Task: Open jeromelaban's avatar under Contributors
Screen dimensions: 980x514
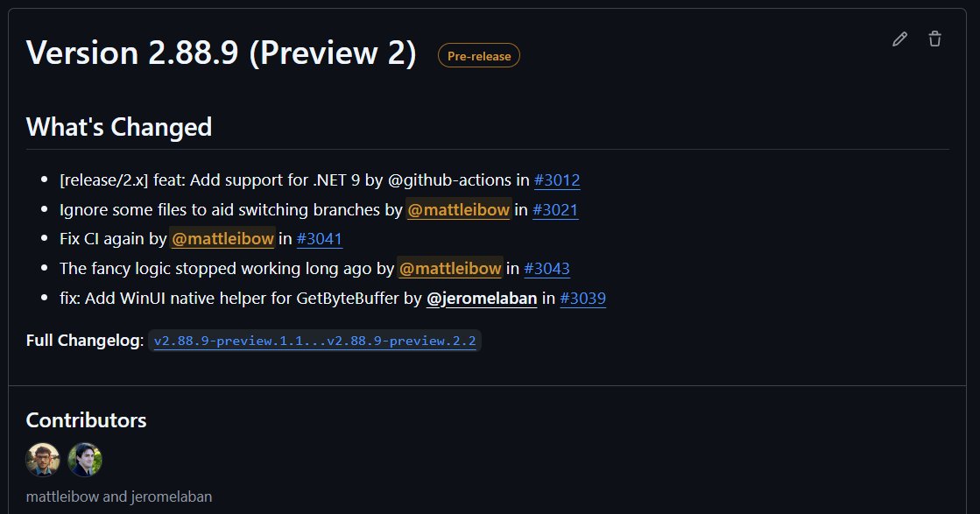Action: [85, 459]
